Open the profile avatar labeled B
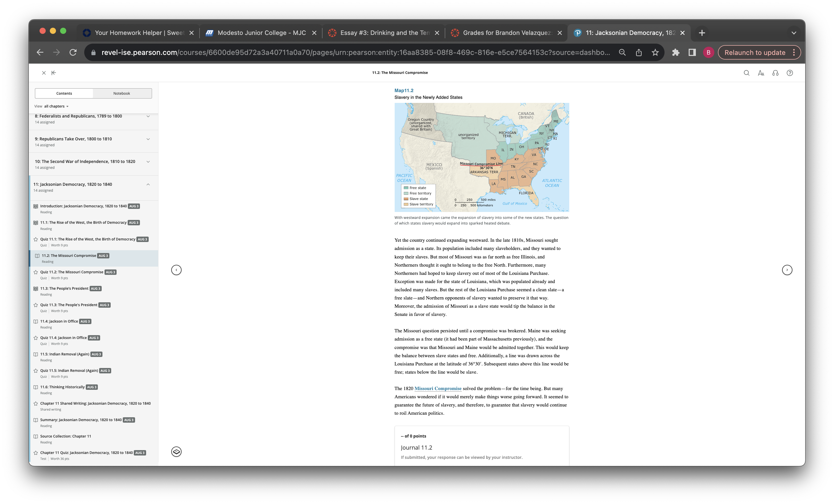Screen dimensions: 834x504 pyautogui.click(x=708, y=52)
